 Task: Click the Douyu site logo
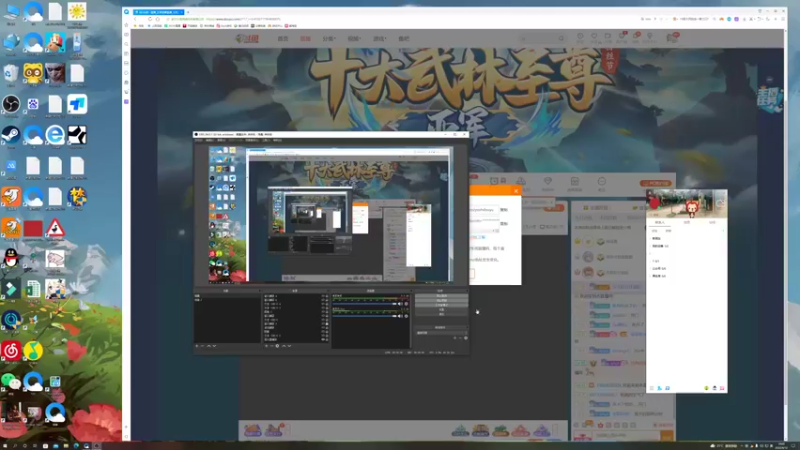[x=247, y=38]
